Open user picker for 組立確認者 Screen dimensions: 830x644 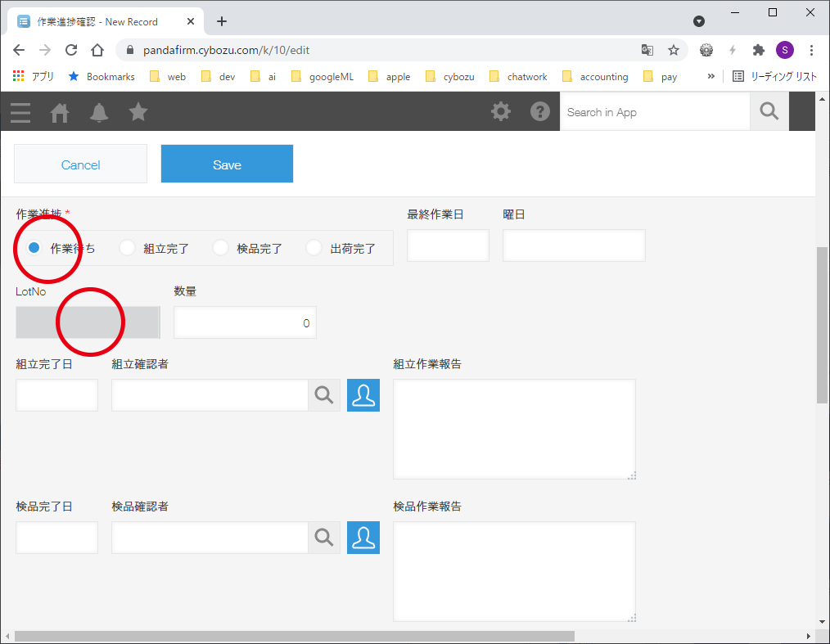tap(363, 395)
